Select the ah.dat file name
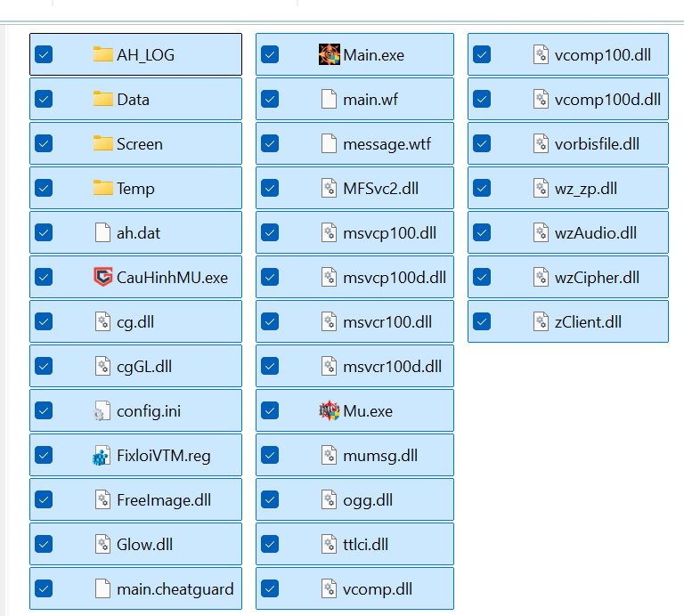This screenshot has height=616, width=684. point(138,233)
